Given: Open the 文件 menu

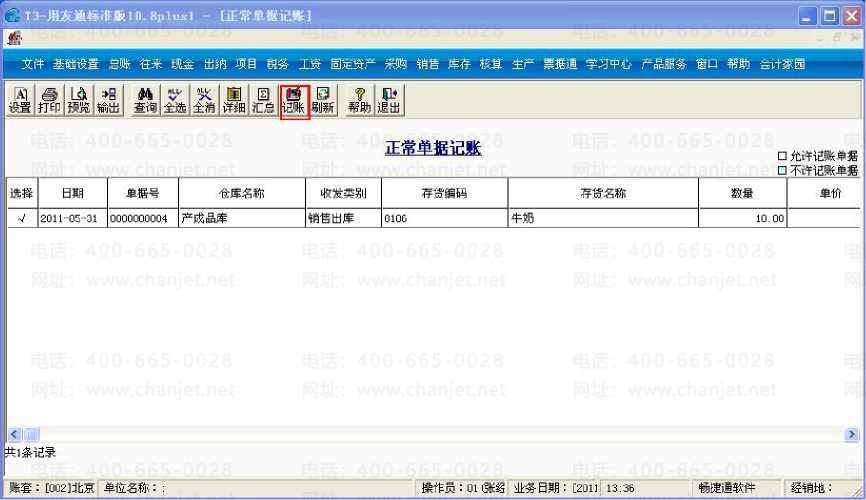Looking at the screenshot, I should point(33,64).
